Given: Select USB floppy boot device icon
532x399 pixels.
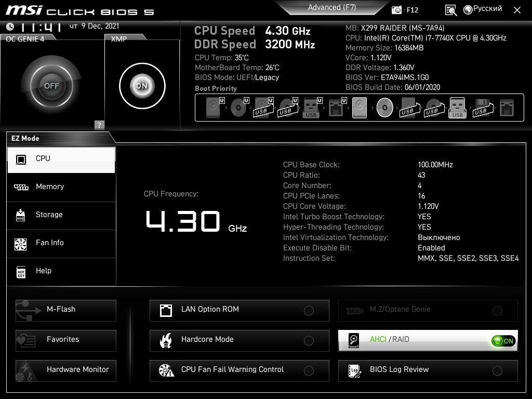Looking at the screenshot, I should click(482, 108).
